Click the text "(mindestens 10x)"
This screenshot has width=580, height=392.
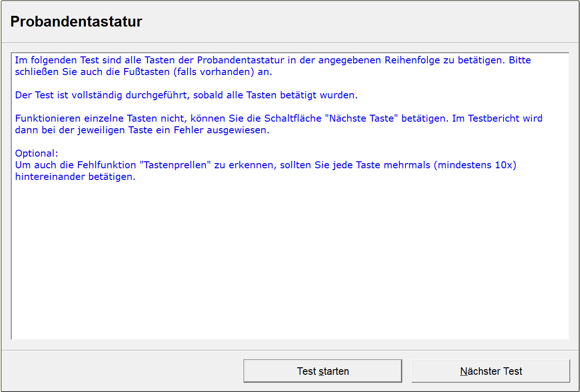(475, 165)
